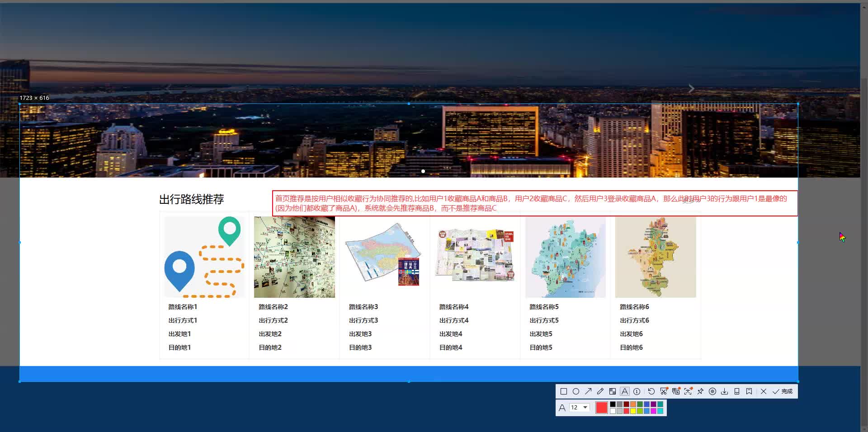Click the screen record circle icon

click(x=712, y=391)
